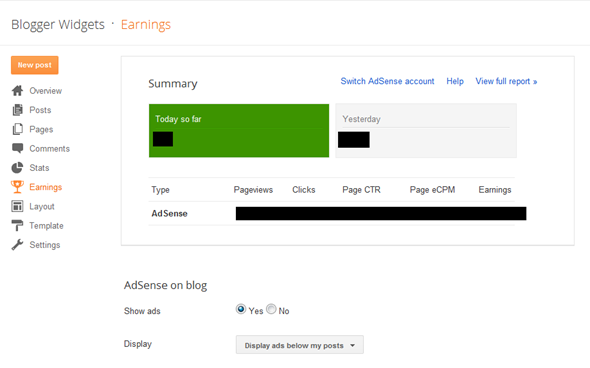Click the Today so far panel
The width and height of the screenshot is (590, 368).
(x=239, y=131)
